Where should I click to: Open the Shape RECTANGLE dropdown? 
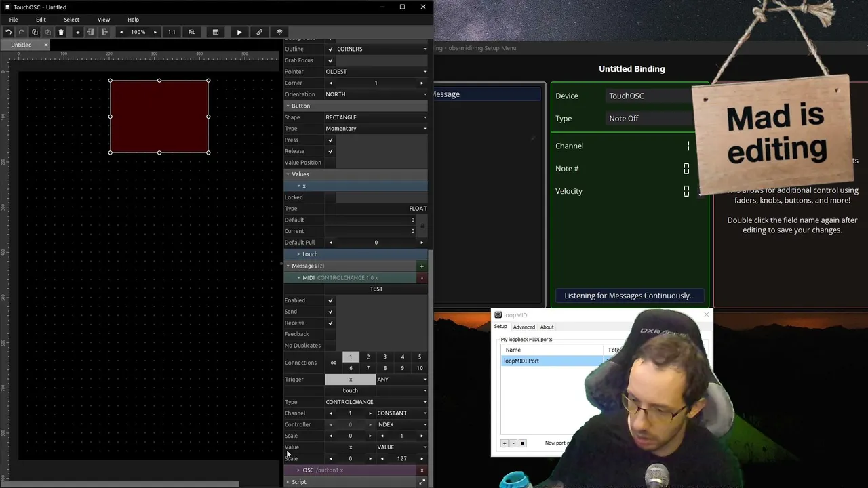(x=376, y=117)
